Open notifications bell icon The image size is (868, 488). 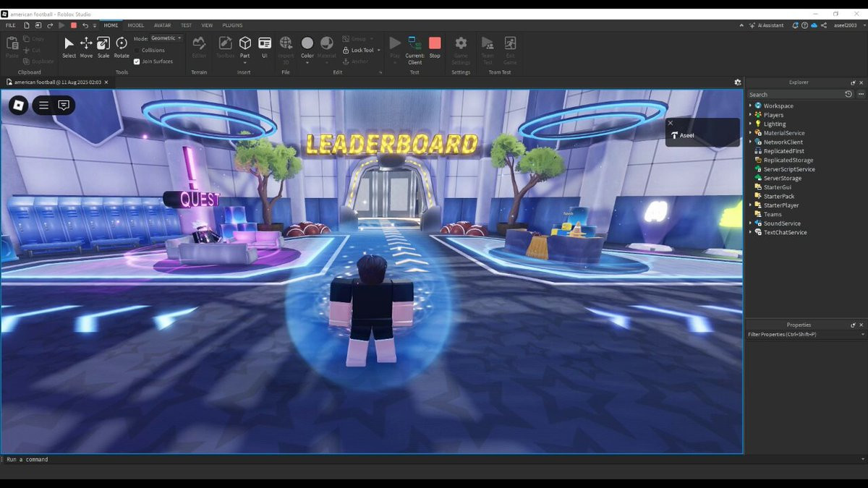click(x=796, y=25)
